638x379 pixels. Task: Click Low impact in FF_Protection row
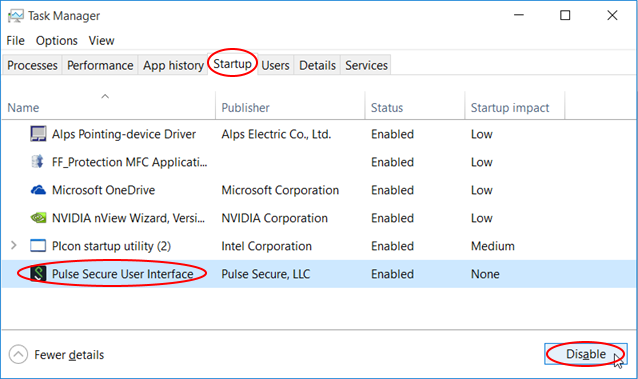tap(482, 162)
